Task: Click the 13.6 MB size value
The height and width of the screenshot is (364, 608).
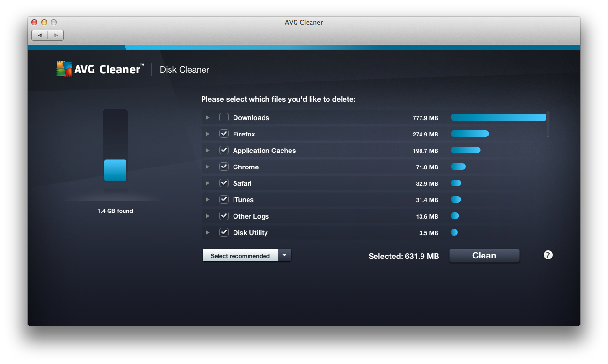Action: tap(427, 217)
